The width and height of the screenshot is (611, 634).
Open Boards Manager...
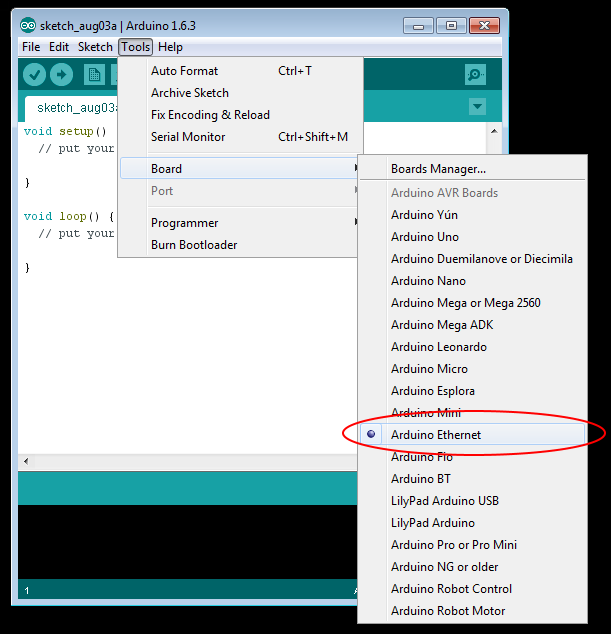click(x=472, y=169)
